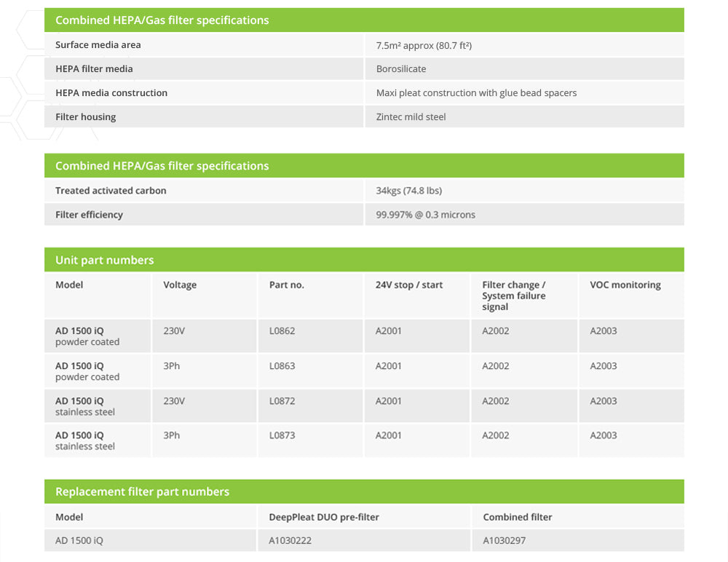
Task: Select the Borosilicate filter media value
Action: pos(401,69)
